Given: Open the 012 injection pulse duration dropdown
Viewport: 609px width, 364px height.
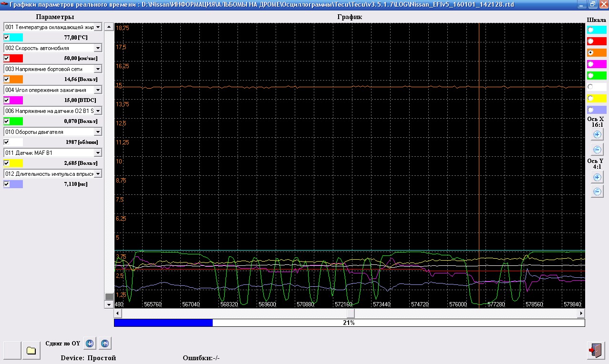Looking at the screenshot, I should coord(98,174).
